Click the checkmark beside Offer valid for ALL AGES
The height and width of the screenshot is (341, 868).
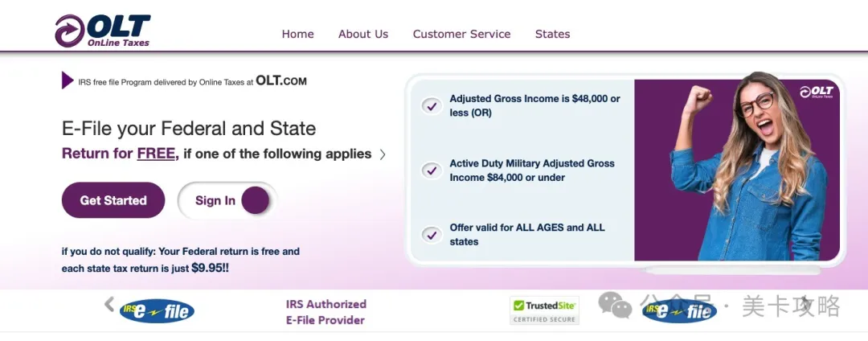(x=432, y=235)
